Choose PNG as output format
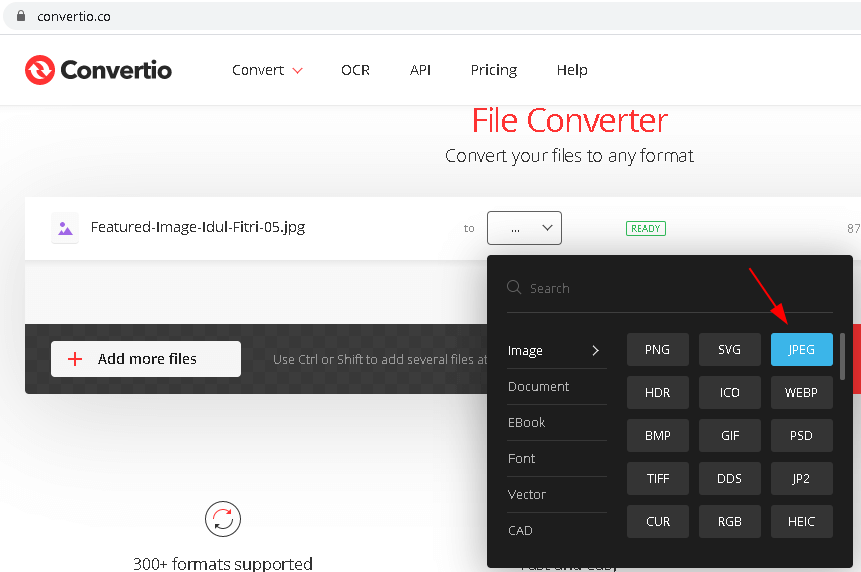 (658, 350)
